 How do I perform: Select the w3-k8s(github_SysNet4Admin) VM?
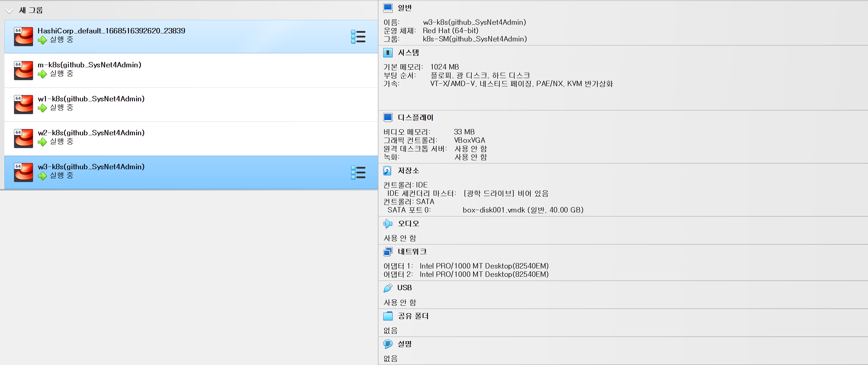(191, 173)
